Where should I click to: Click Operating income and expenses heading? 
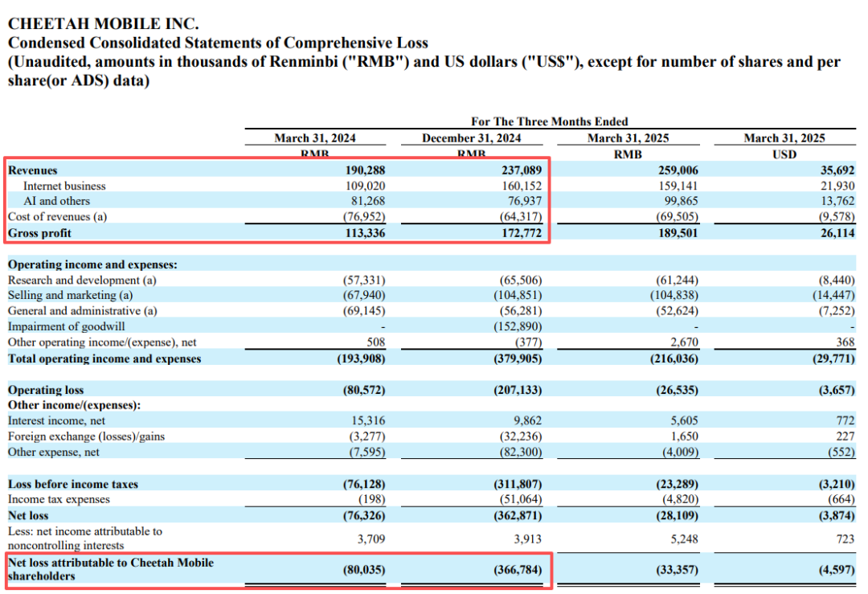pyautogui.click(x=92, y=264)
